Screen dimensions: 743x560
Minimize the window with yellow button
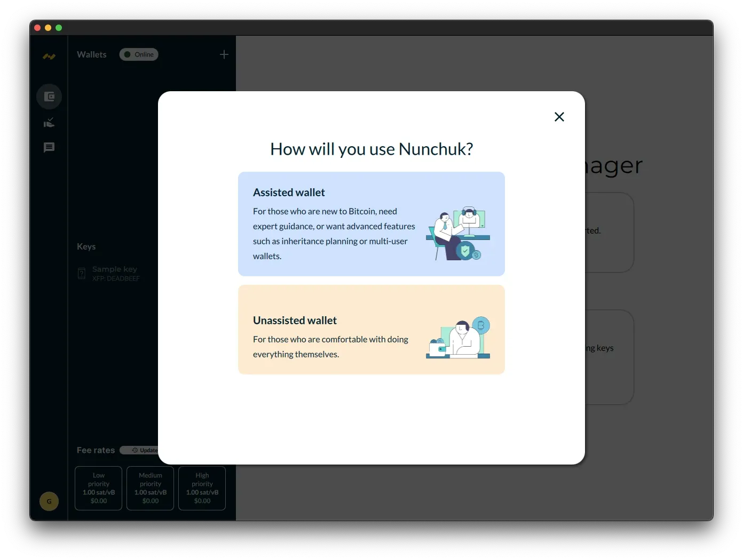point(48,28)
